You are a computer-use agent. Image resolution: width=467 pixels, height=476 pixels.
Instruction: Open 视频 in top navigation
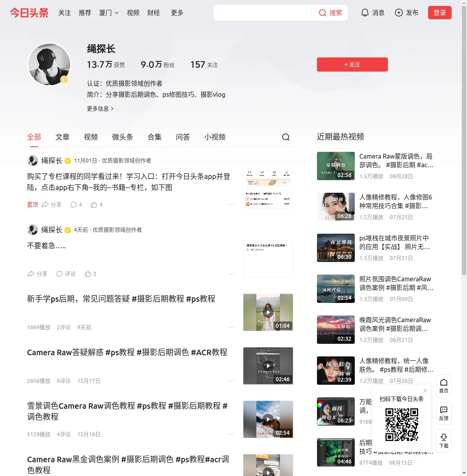point(133,13)
